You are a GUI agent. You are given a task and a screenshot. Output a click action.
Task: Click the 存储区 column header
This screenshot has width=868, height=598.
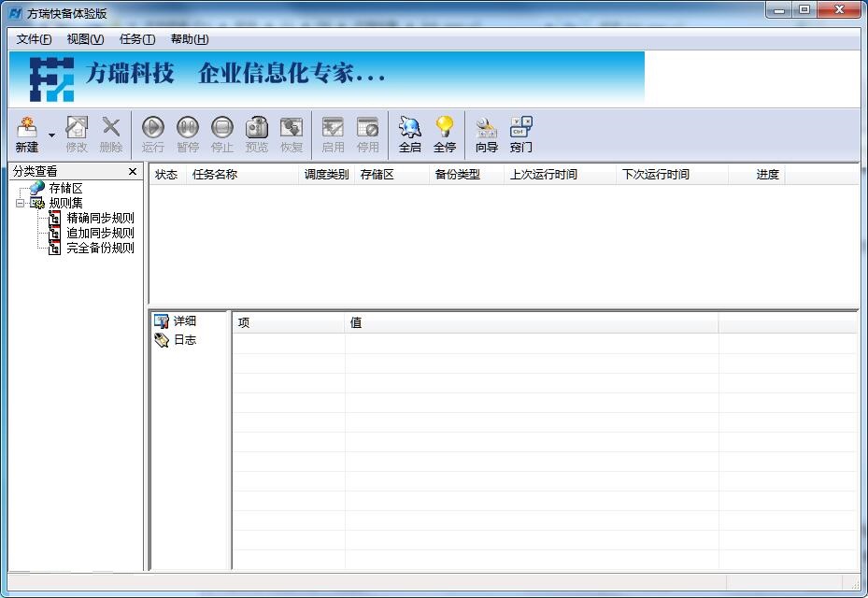(391, 175)
